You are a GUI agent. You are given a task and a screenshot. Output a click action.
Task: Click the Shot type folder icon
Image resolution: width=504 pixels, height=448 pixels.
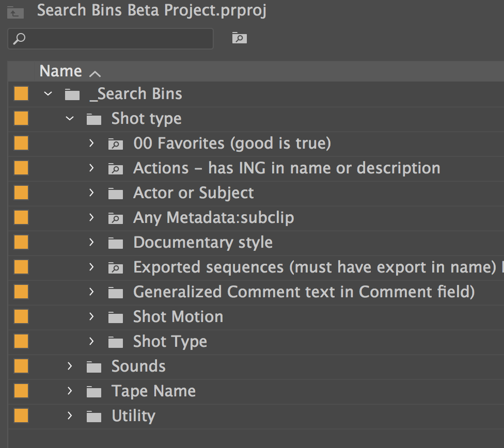coord(94,119)
